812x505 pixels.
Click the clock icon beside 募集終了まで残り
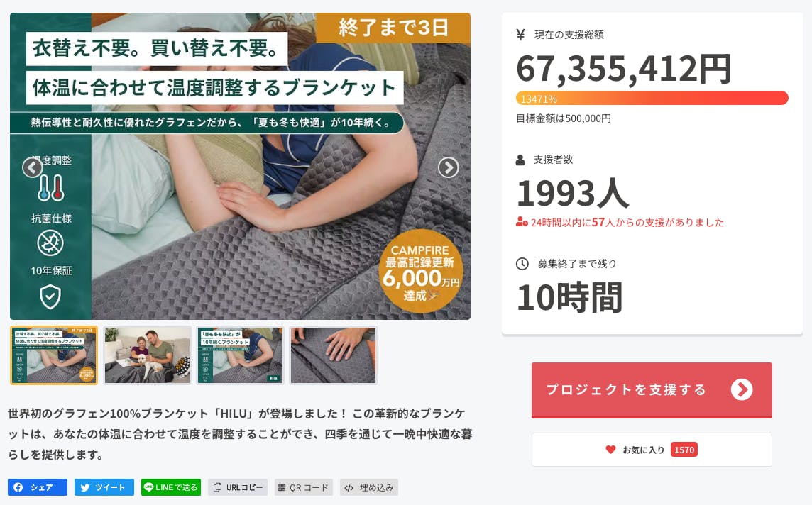pos(522,264)
